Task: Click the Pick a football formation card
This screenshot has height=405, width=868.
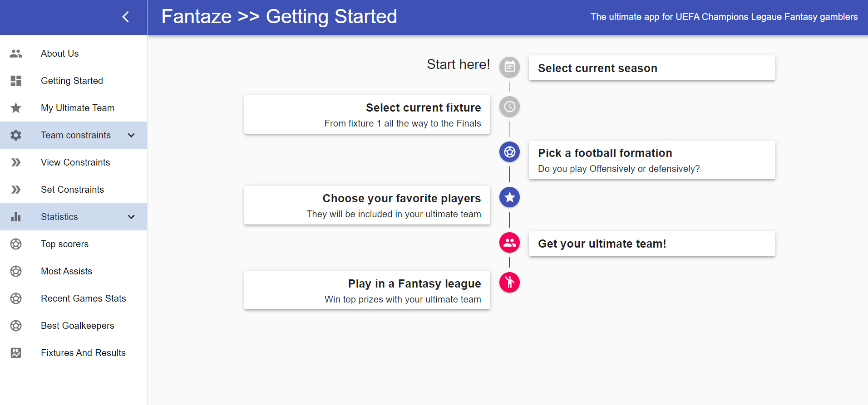Action: (x=651, y=160)
